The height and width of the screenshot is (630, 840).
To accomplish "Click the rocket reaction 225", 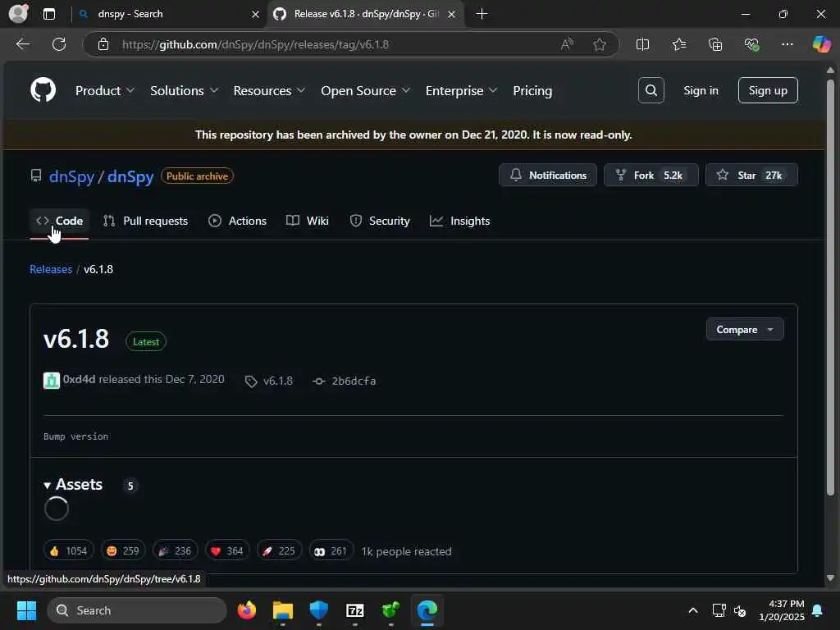I will [279, 550].
